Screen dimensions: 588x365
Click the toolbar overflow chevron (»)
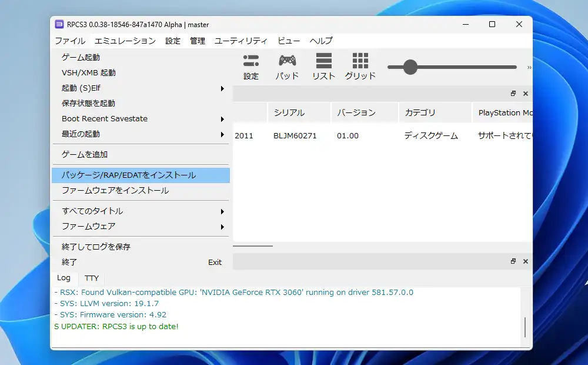tap(530, 66)
